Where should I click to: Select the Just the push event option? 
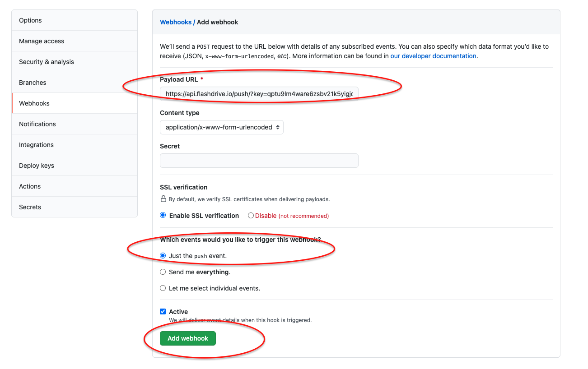[x=163, y=256]
